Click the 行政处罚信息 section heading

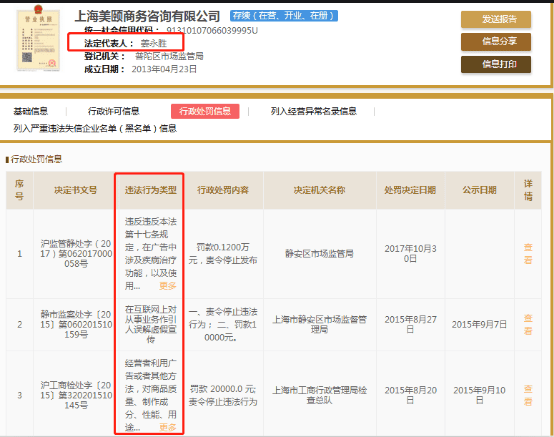[x=36, y=159]
